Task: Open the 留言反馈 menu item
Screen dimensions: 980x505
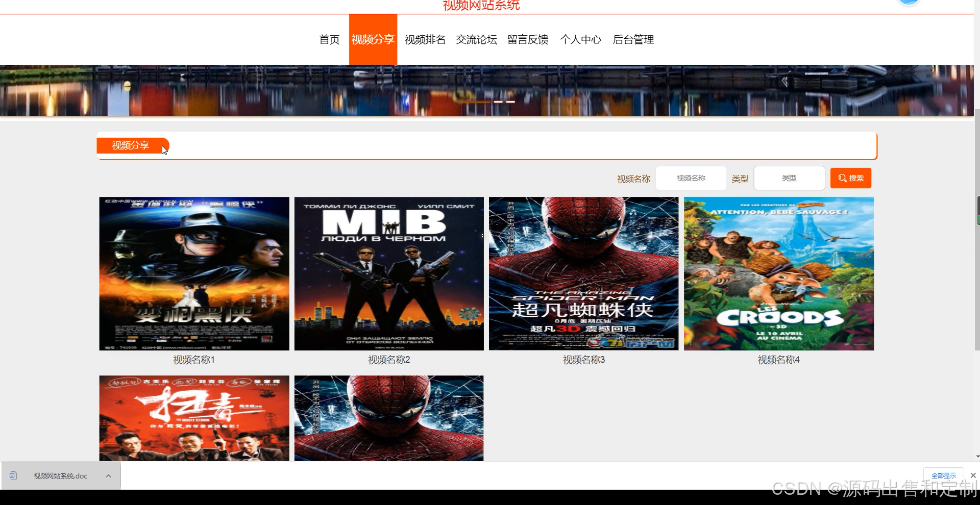Action: click(x=528, y=40)
